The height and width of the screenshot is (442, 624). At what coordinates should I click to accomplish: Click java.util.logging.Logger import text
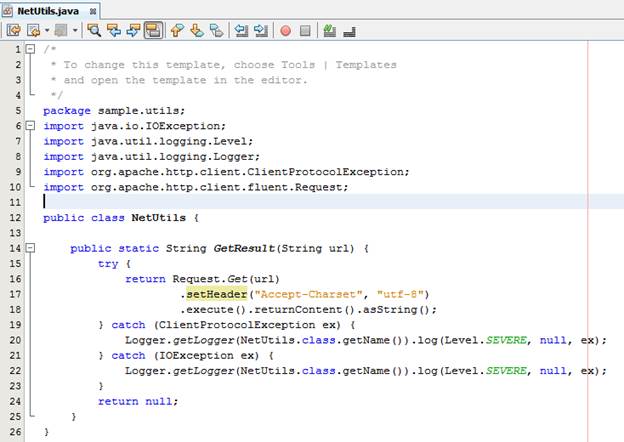coord(175,156)
